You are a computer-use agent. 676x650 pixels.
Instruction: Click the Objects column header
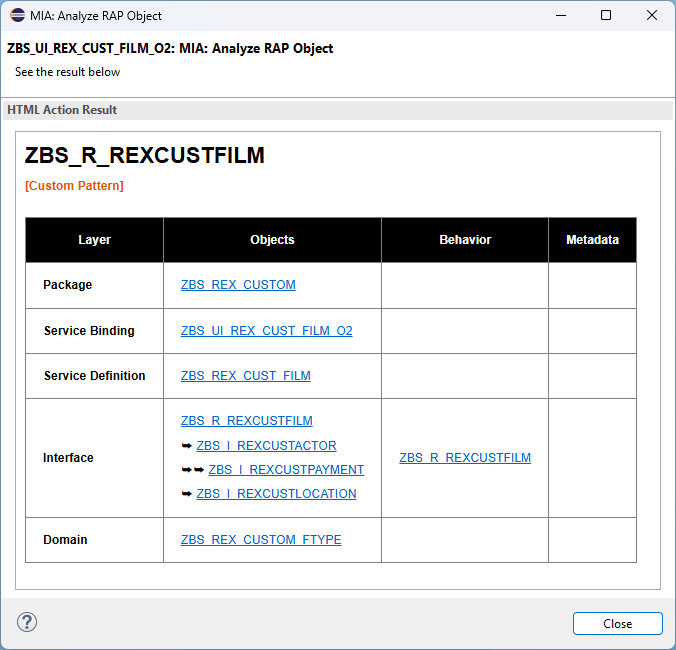272,240
